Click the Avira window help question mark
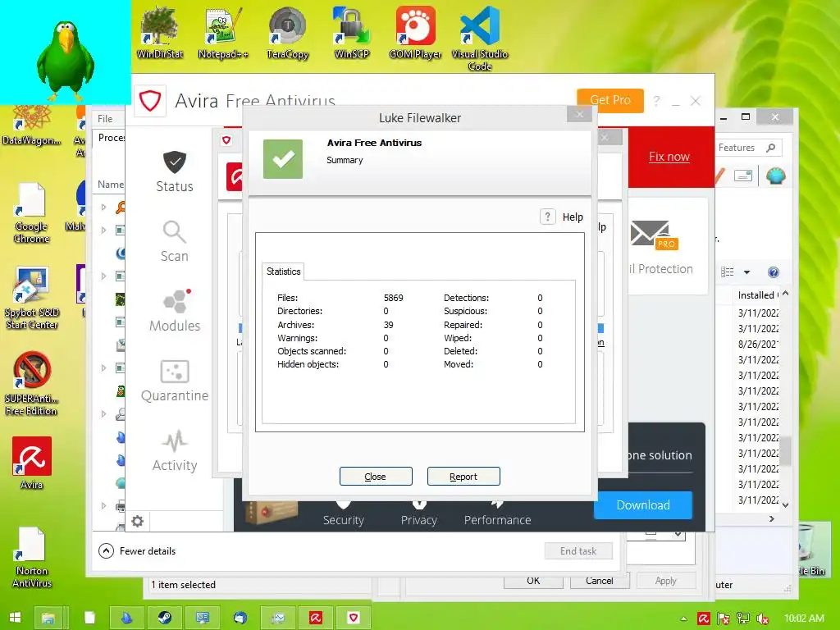Viewport: 840px width, 630px height. tap(656, 101)
